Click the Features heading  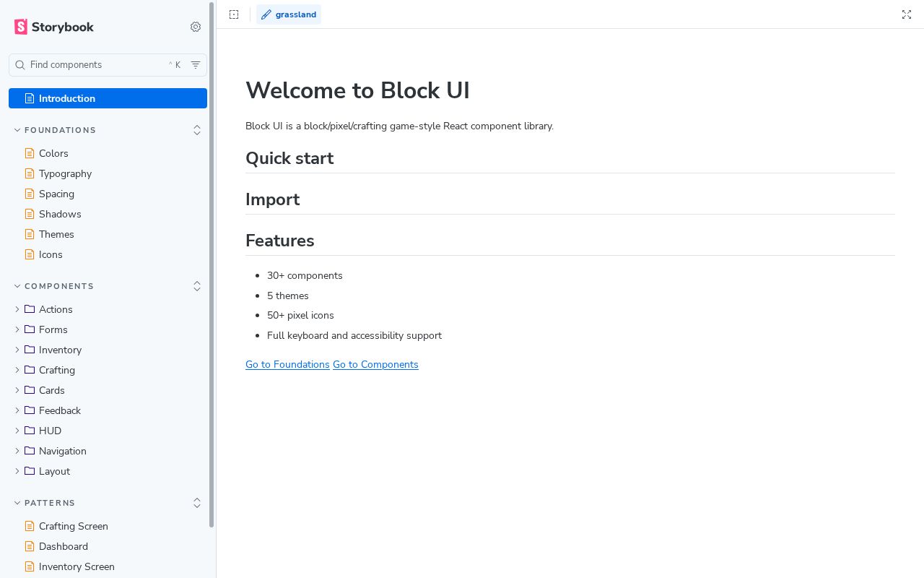coord(279,241)
